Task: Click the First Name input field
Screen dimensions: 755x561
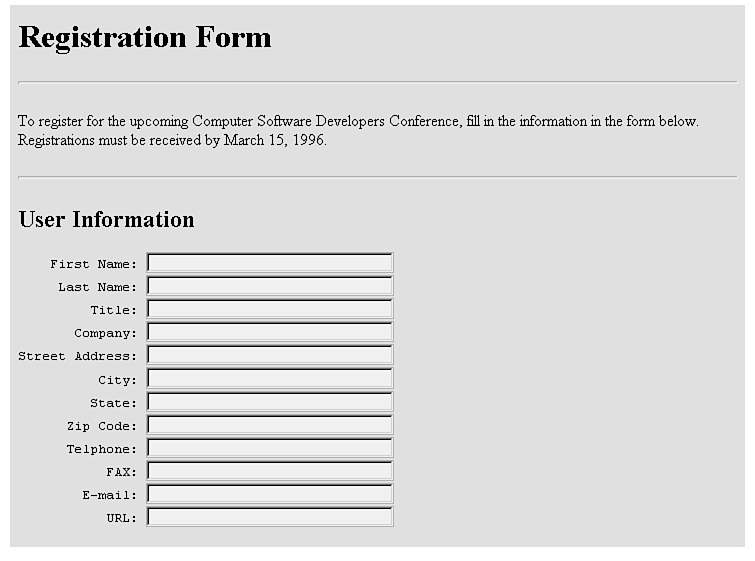Action: tap(270, 263)
